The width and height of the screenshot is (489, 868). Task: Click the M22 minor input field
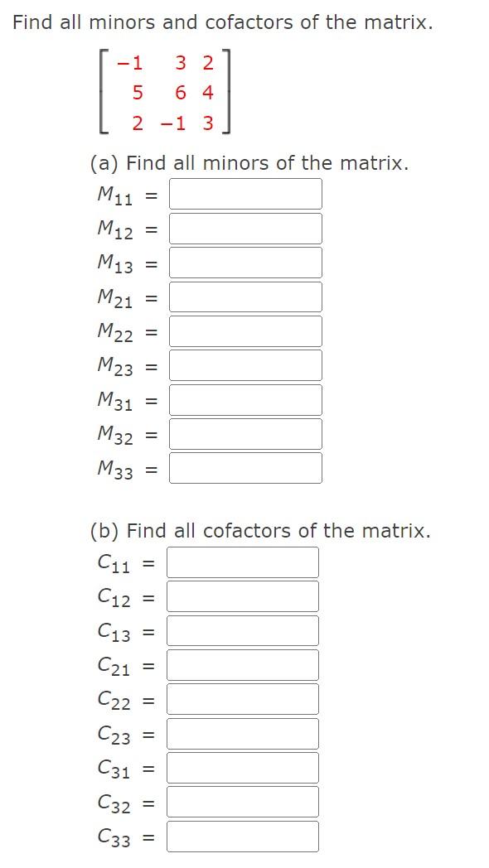click(245, 330)
